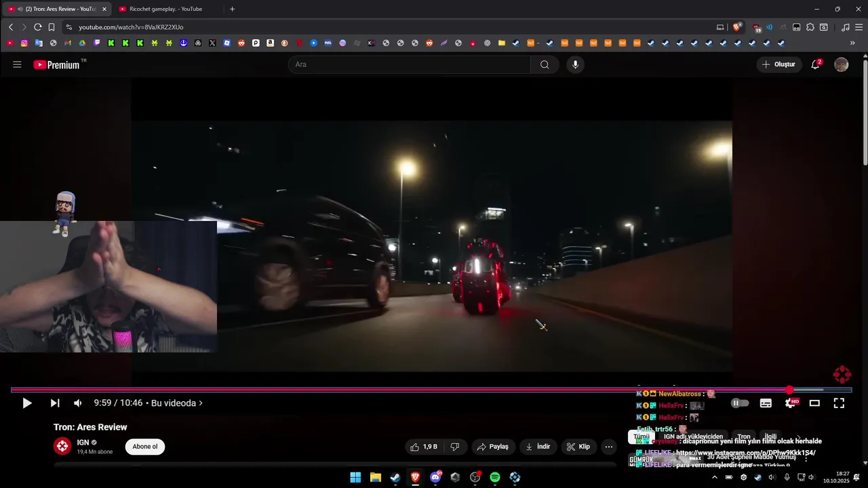Viewport: 868px width, 488px height.
Task: Open the Twitch bookmark
Action: pos(97,43)
